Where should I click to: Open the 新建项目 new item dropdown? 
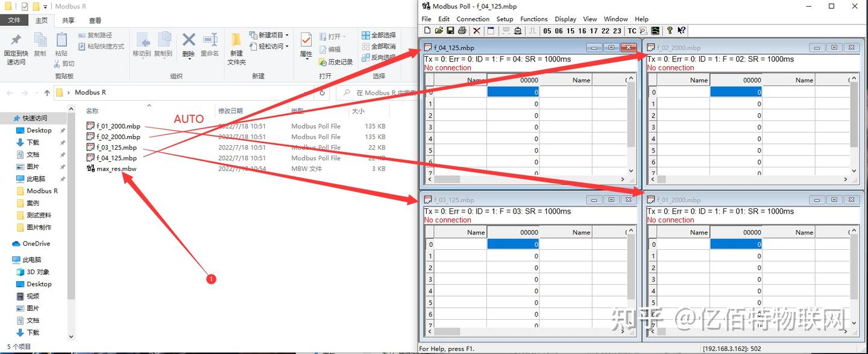tap(286, 35)
